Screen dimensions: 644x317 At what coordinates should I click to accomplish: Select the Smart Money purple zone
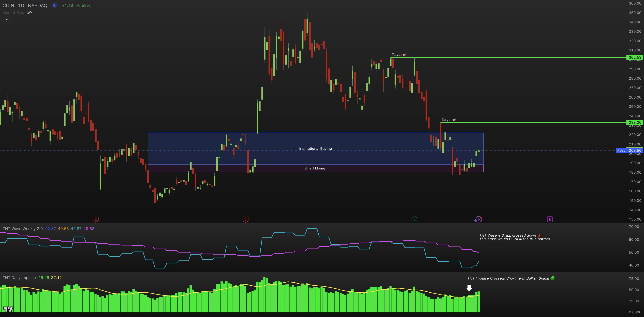315,168
